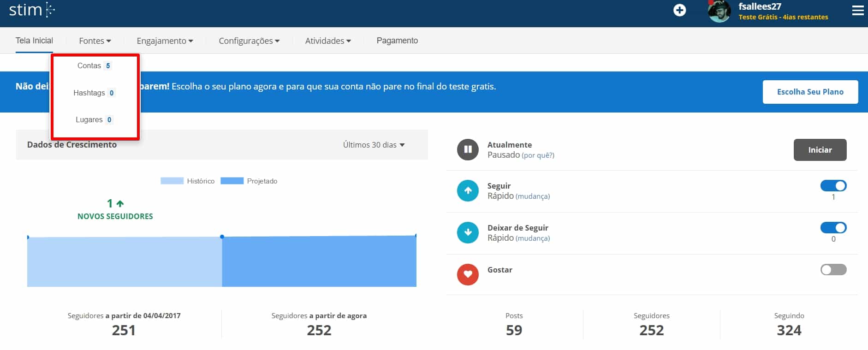Image resolution: width=868 pixels, height=350 pixels.
Task: Open the user profile avatar
Action: click(x=719, y=11)
